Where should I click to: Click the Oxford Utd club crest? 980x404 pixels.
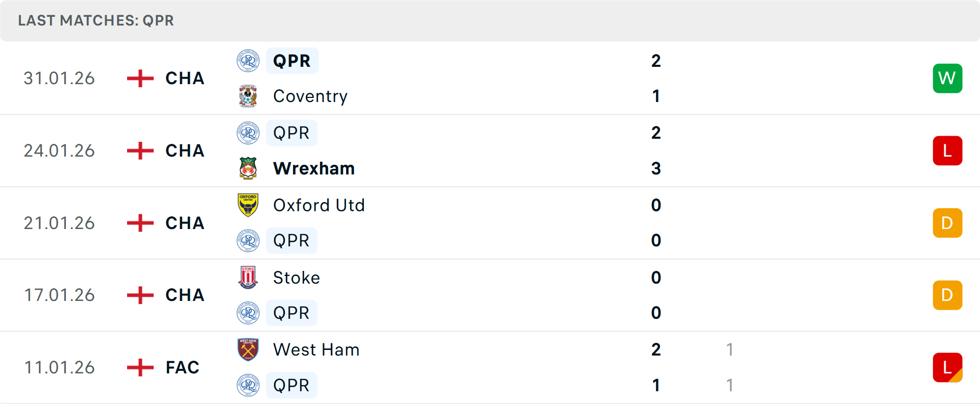248,205
